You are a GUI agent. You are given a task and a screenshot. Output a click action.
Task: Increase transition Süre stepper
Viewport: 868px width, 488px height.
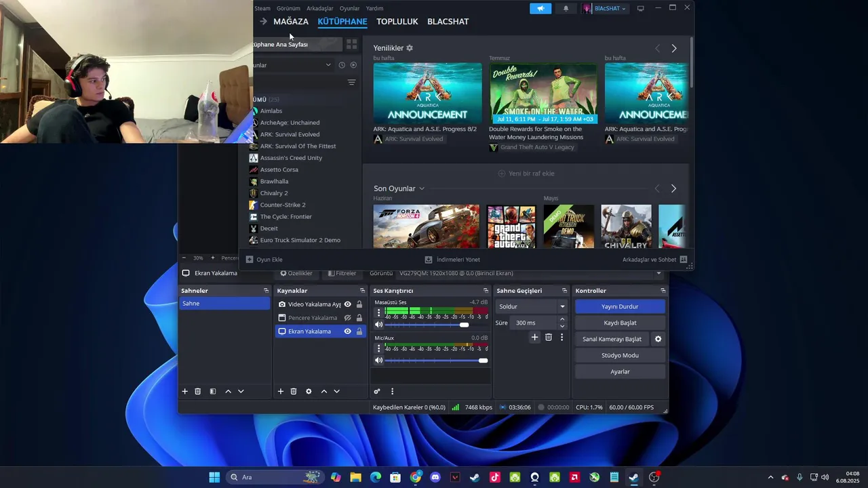point(562,320)
